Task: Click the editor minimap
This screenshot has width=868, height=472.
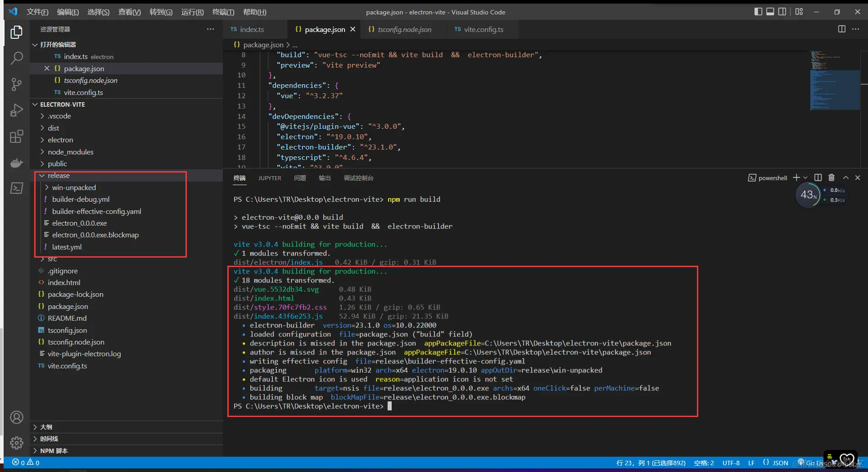Action: point(835,81)
